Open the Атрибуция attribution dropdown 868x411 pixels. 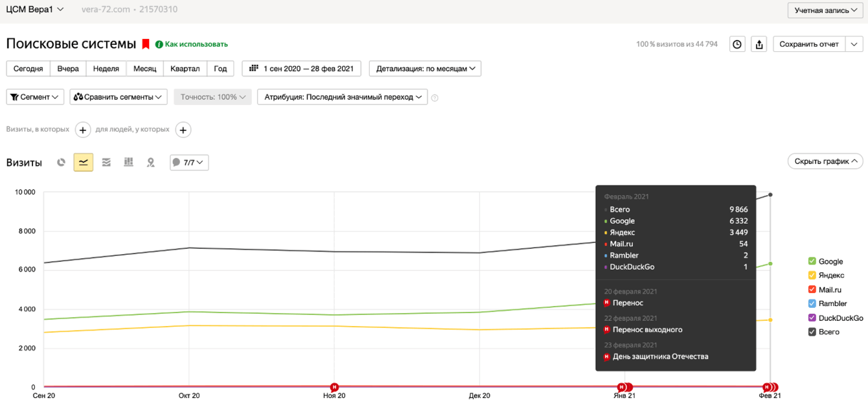pyautogui.click(x=342, y=97)
